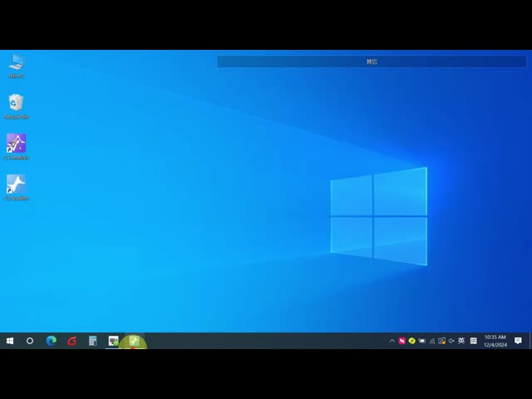Open the red swirl app in taskbar
Screen dimensions: 532x399
(72, 341)
